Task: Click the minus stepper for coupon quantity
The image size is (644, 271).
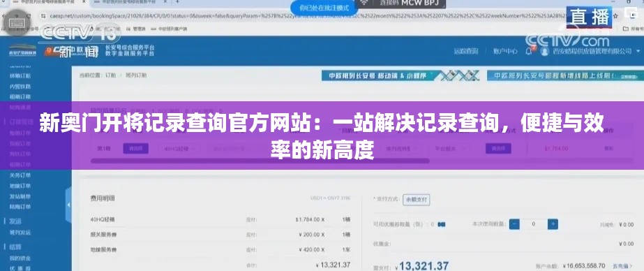Action: point(514,224)
